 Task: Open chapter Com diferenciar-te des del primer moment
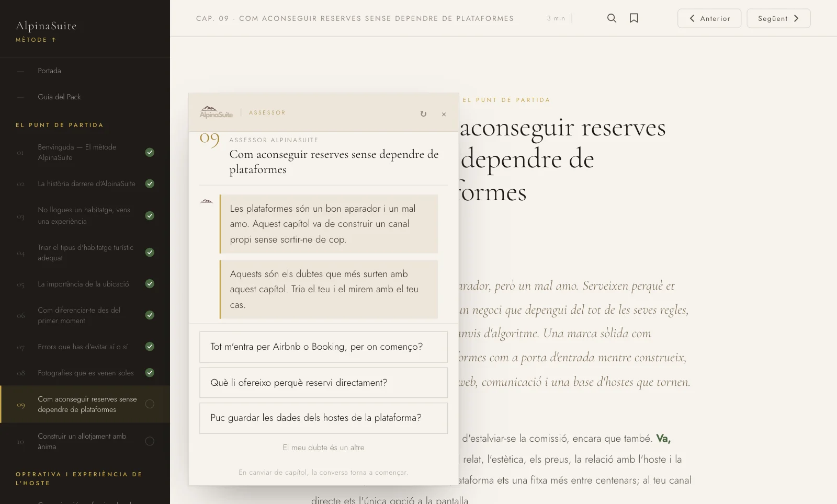[85, 315]
